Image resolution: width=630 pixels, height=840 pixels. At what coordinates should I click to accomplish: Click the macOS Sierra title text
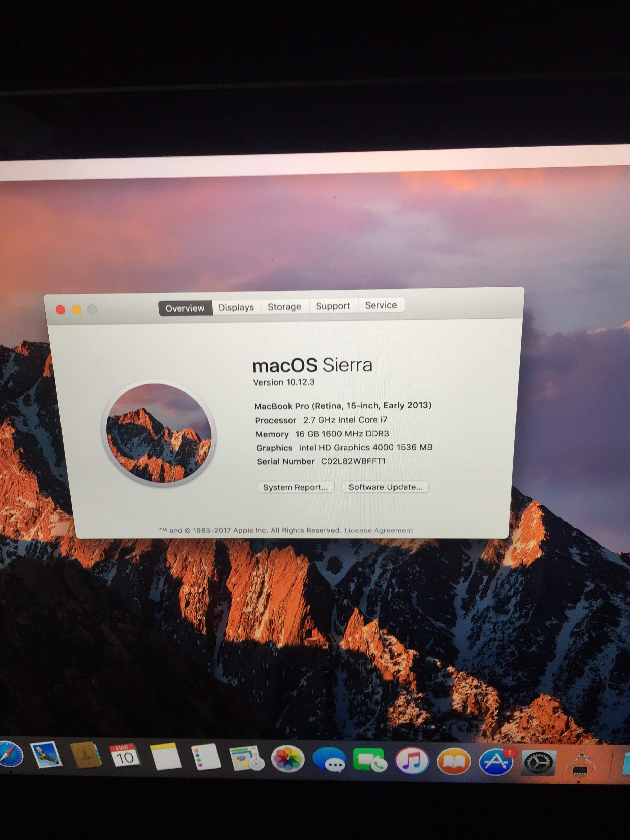point(312,365)
